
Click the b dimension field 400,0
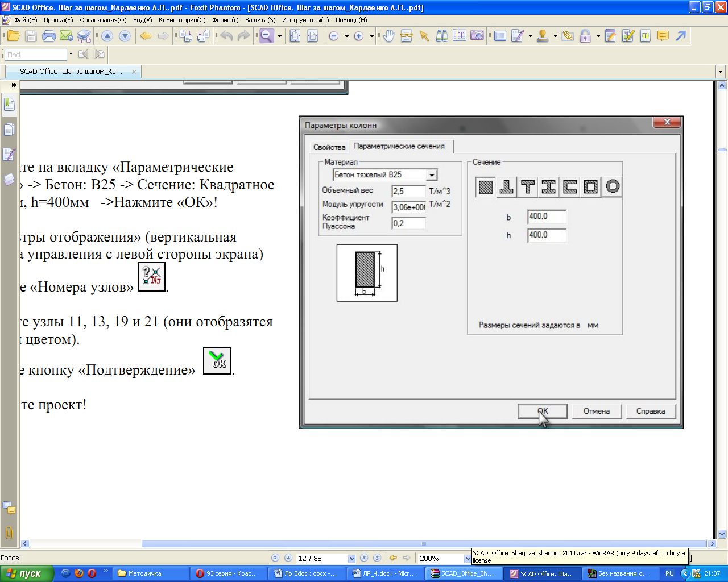pyautogui.click(x=547, y=217)
